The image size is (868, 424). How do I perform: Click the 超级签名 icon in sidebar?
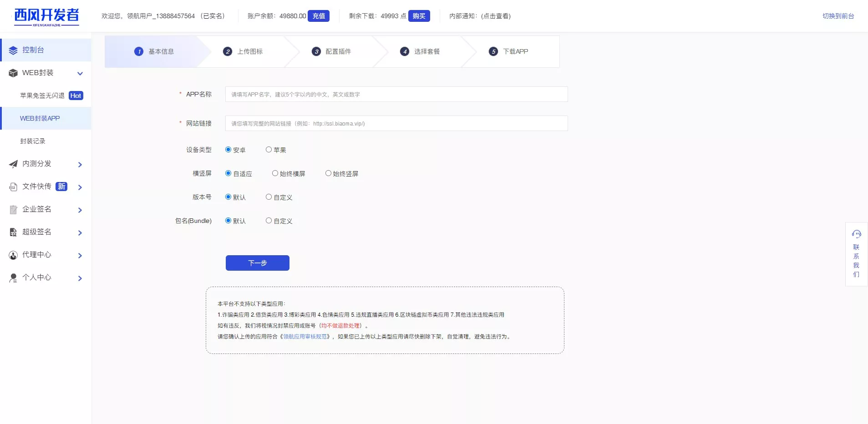[x=13, y=232]
